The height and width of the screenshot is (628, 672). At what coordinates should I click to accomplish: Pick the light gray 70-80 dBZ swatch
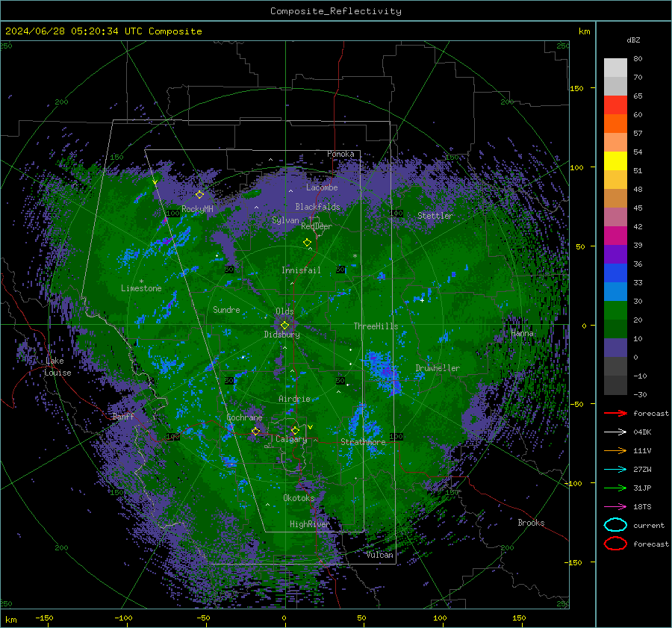point(615,68)
